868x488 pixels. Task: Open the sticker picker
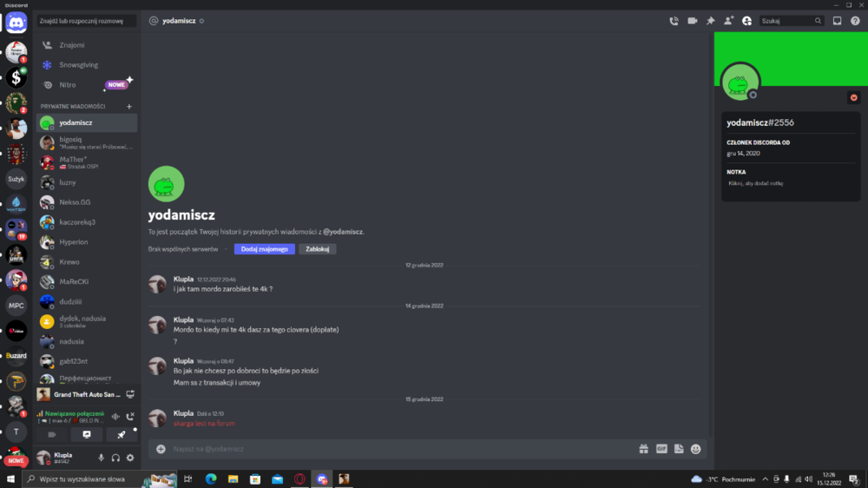click(x=679, y=449)
